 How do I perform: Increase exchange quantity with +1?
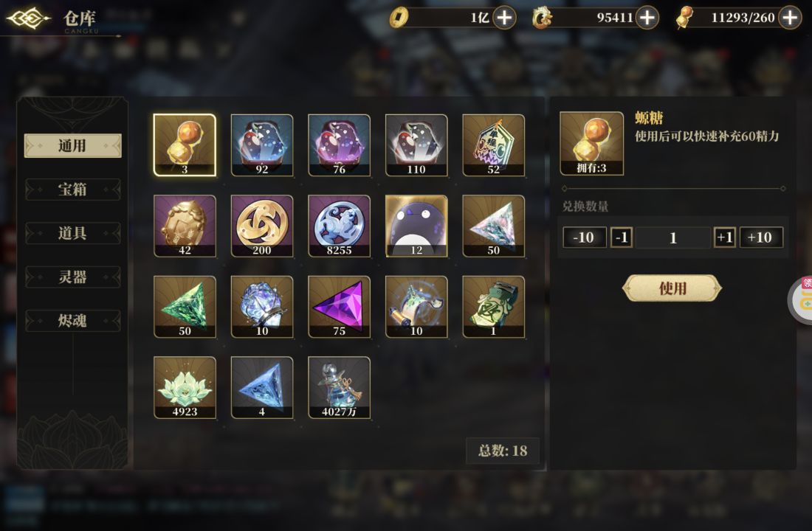(x=724, y=237)
